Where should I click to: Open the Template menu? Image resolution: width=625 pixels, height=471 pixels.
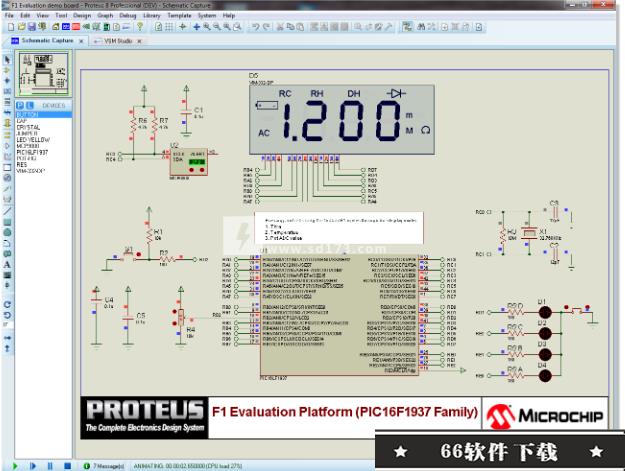coord(179,16)
